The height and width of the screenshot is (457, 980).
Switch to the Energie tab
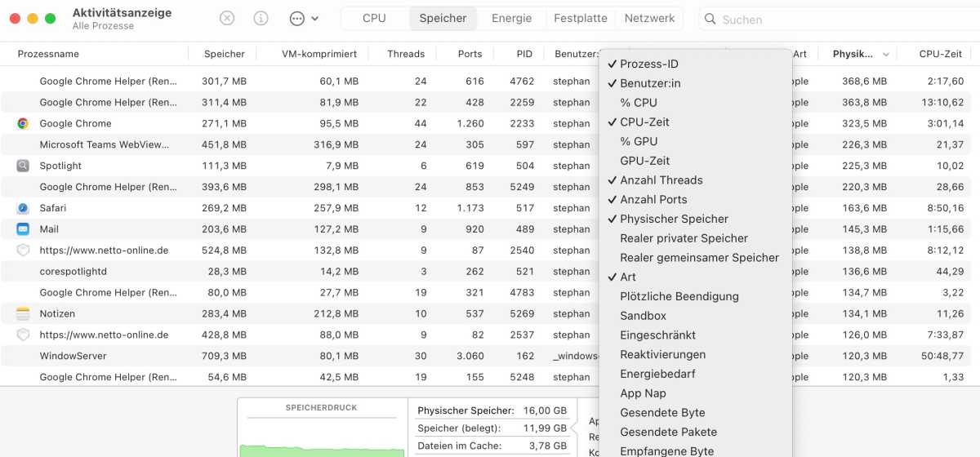pyautogui.click(x=511, y=18)
